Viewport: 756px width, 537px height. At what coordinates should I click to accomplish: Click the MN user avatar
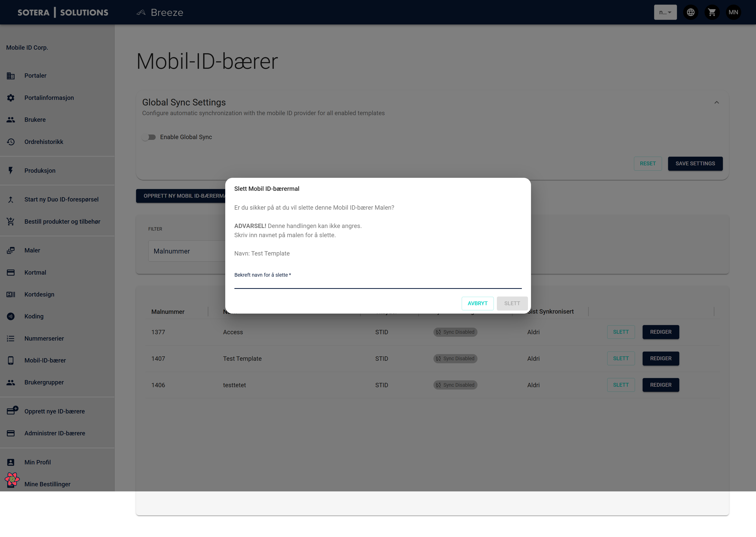click(x=733, y=12)
